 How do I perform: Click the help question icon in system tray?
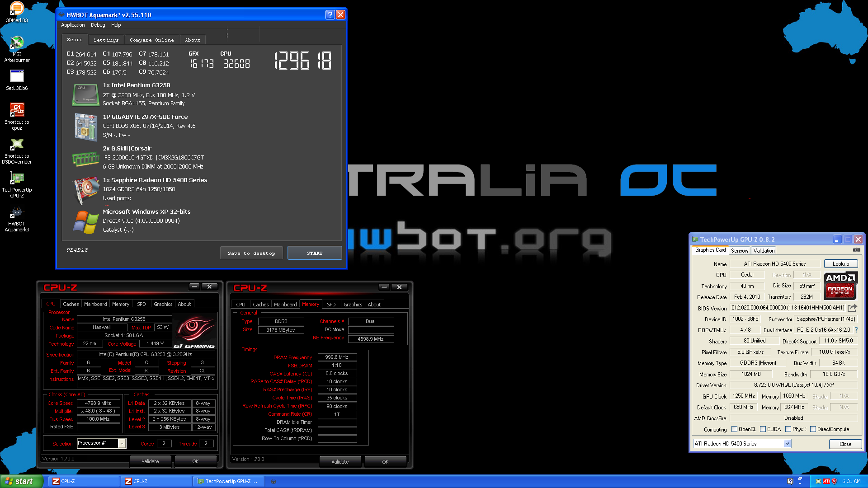click(790, 481)
